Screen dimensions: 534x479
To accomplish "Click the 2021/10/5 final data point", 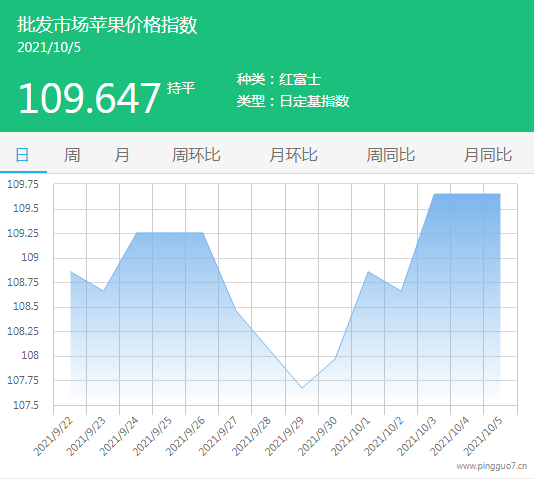I will [x=500, y=194].
